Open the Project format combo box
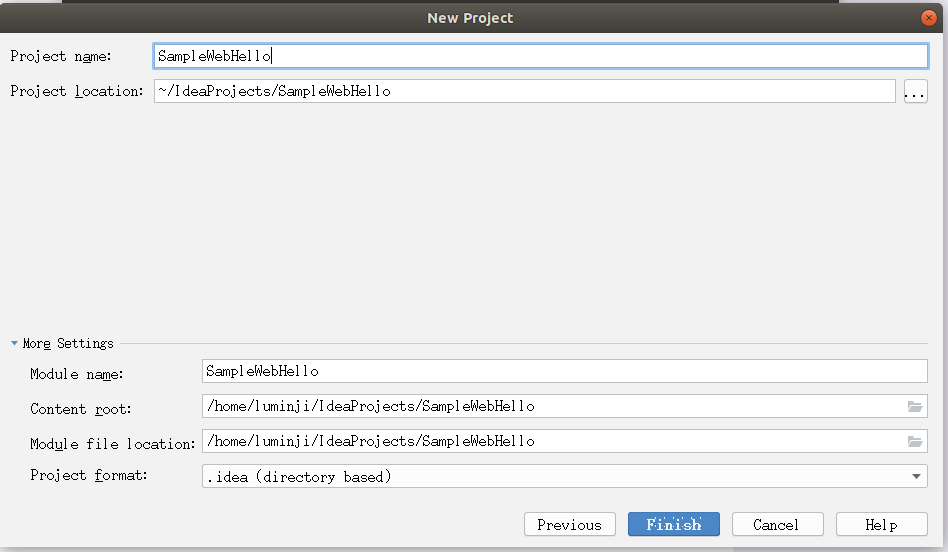This screenshot has width=948, height=552. pos(565,476)
